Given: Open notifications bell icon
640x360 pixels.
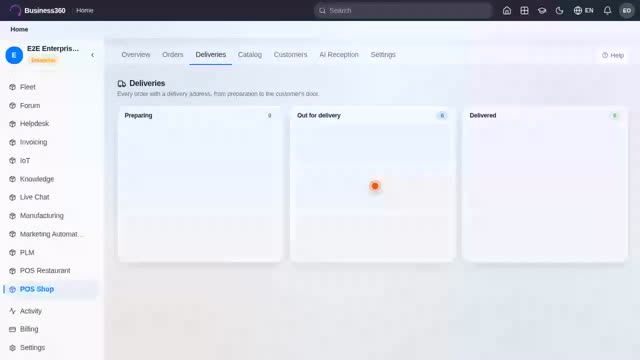Looking at the screenshot, I should coord(607,11).
